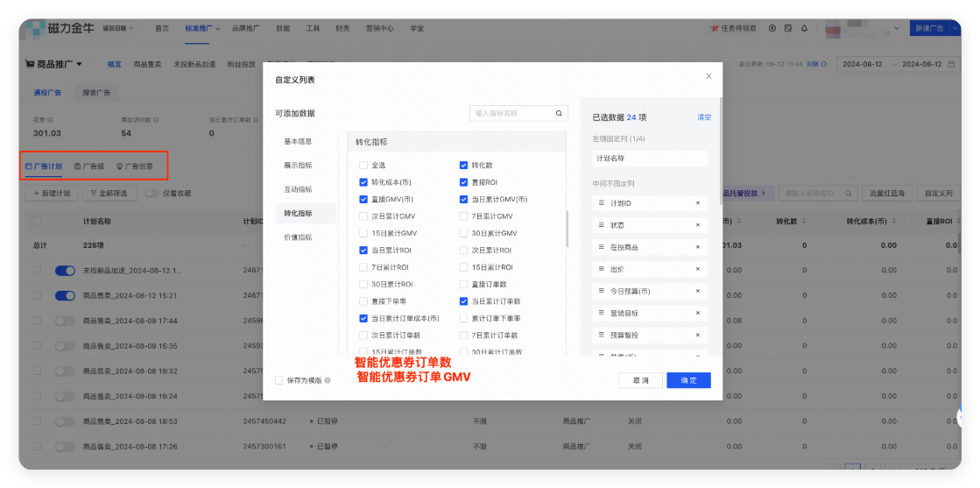Grab the drag handle beside 状态

click(602, 225)
